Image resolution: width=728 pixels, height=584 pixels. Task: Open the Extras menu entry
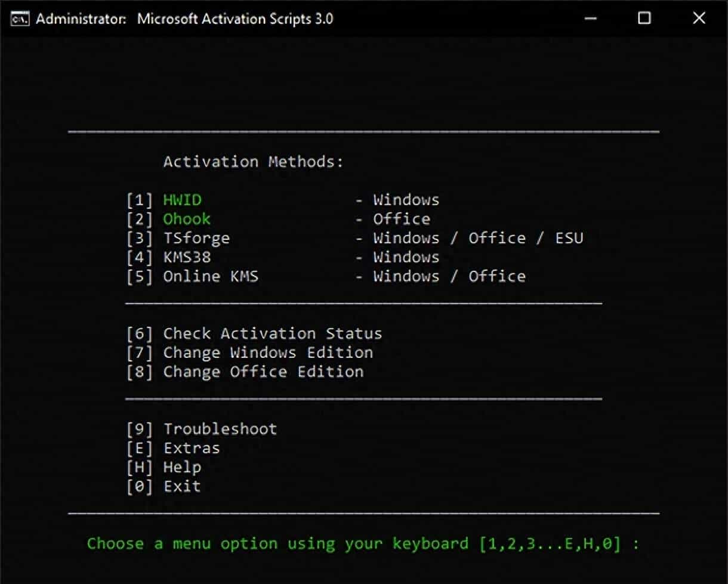coord(192,448)
